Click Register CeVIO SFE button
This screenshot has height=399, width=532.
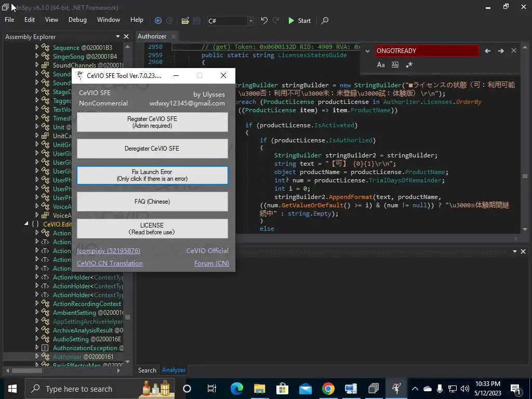[152, 122]
